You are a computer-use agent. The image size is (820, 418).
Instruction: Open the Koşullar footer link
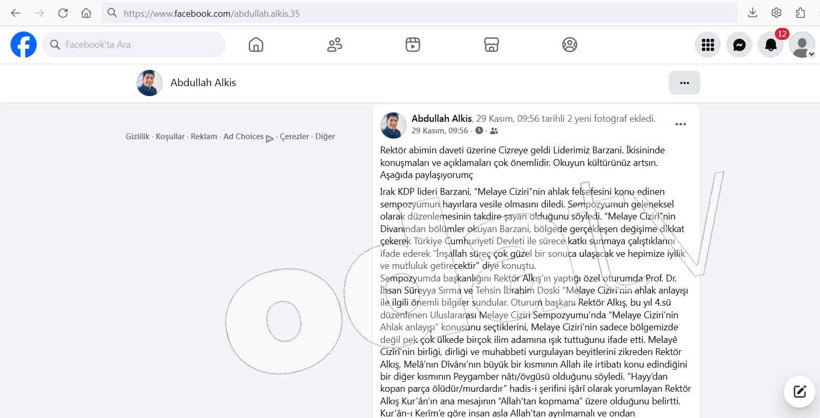pyautogui.click(x=170, y=137)
